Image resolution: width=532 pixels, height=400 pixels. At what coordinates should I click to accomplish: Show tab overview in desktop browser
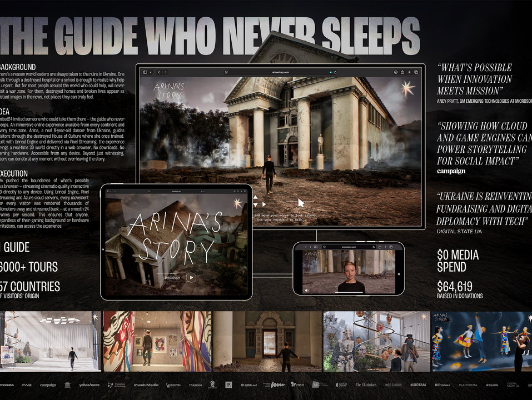[x=416, y=72]
